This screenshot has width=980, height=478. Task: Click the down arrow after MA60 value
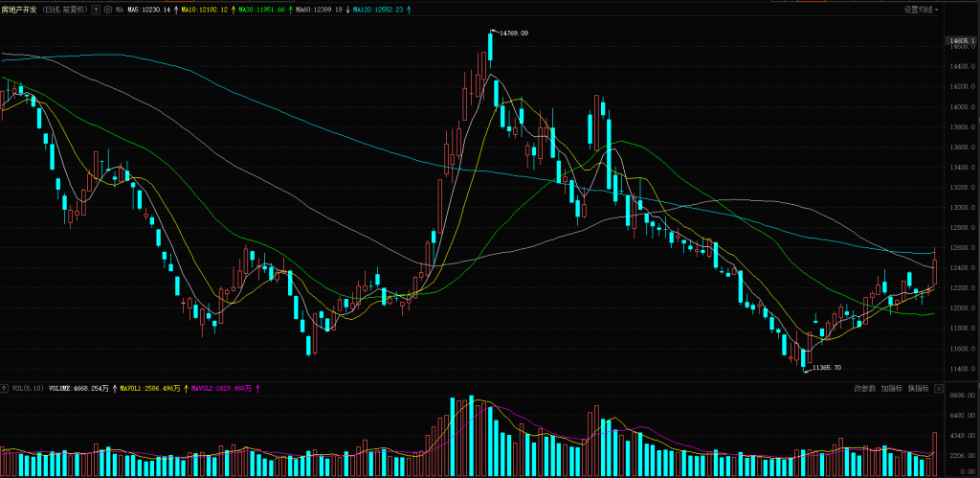click(x=346, y=10)
